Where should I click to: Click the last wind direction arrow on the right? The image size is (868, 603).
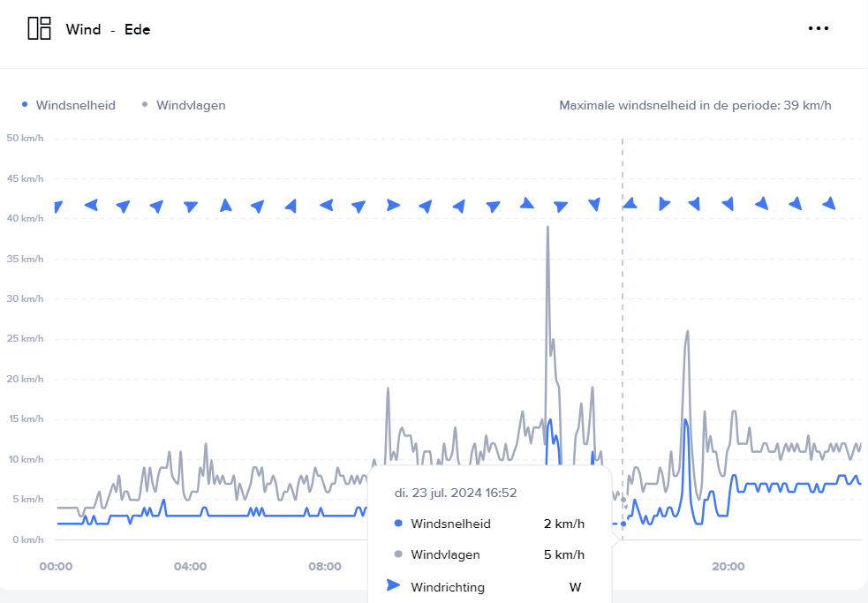(x=829, y=204)
